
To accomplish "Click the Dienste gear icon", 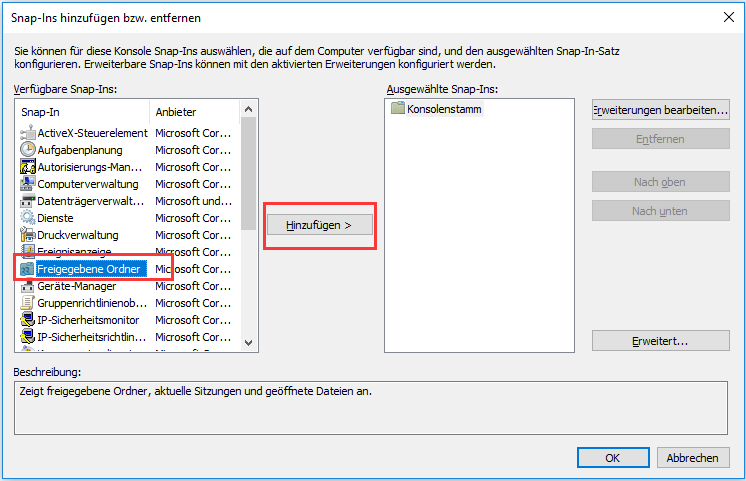I will [28, 218].
